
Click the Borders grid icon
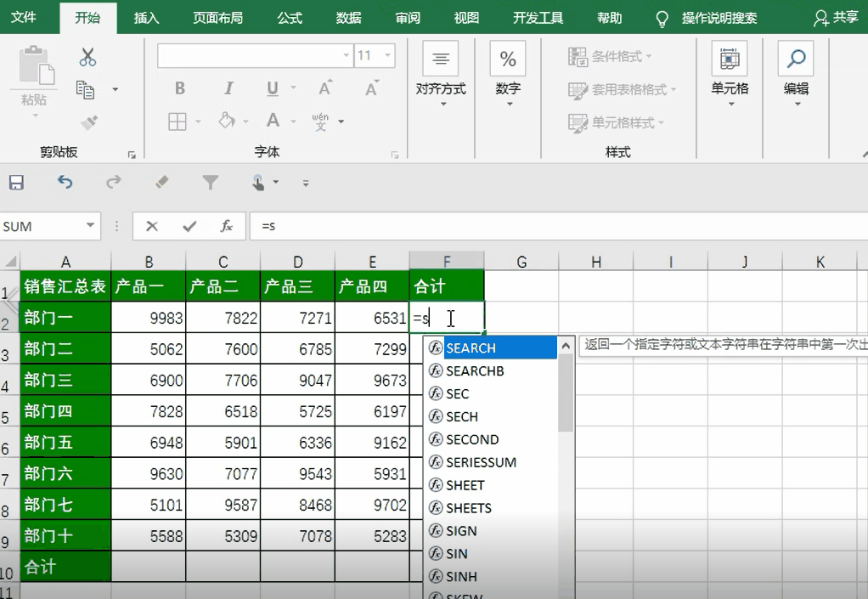point(177,121)
